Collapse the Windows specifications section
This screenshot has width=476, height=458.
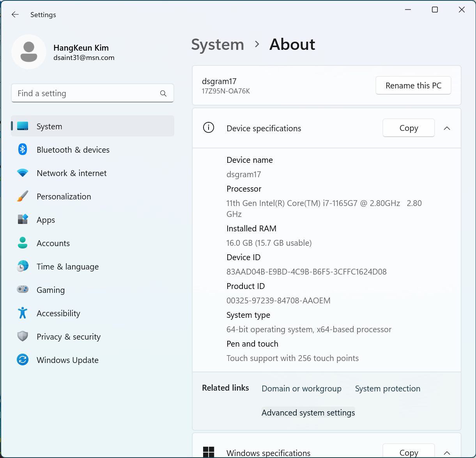(x=447, y=453)
